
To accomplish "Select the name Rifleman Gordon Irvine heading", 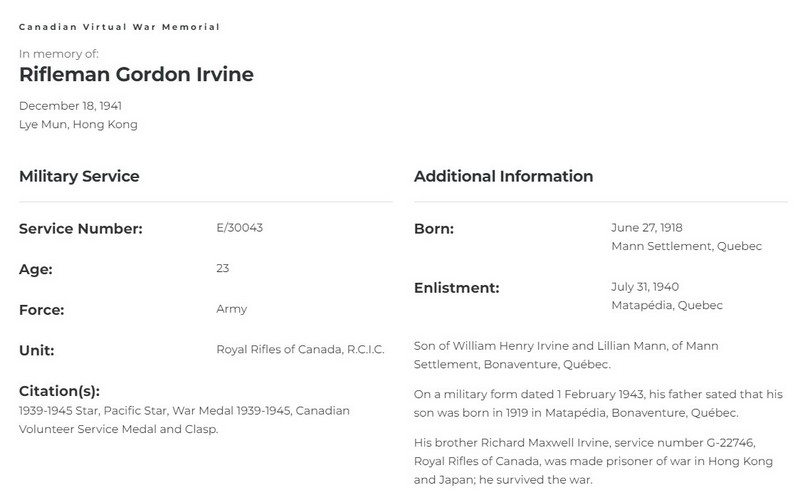I will 136,75.
